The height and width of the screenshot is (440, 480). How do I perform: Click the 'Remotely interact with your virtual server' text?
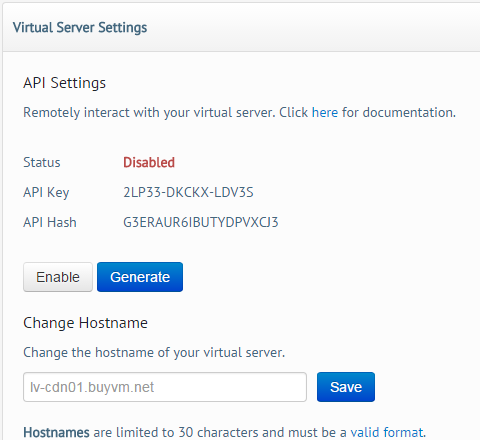point(149,112)
